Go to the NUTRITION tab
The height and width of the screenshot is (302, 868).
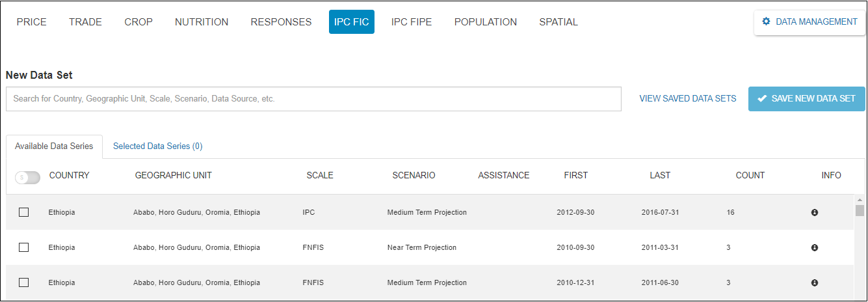coord(202,22)
